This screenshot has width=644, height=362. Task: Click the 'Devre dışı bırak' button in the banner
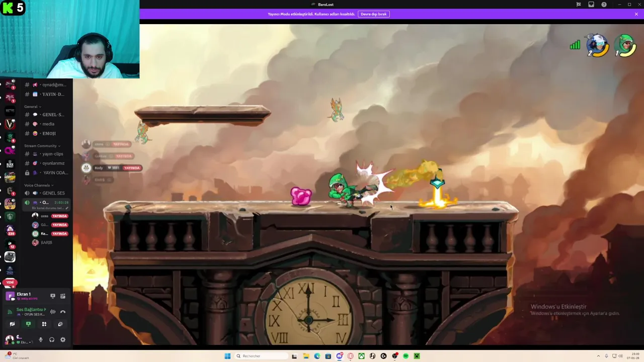click(373, 14)
